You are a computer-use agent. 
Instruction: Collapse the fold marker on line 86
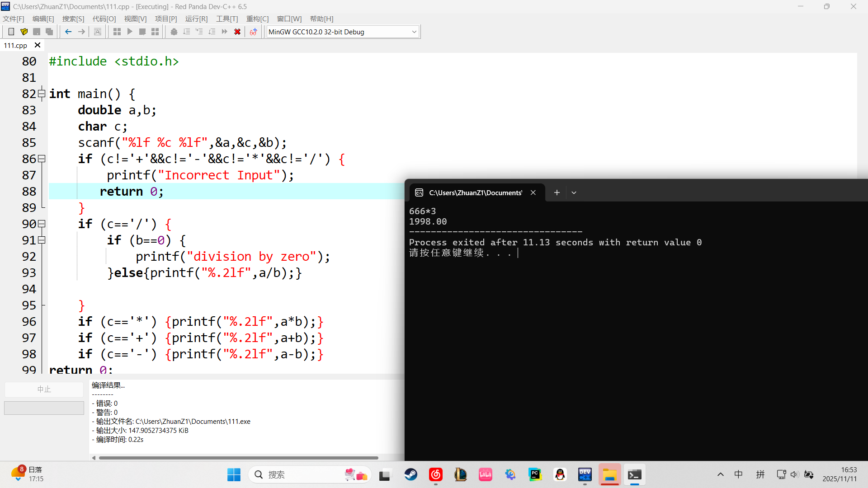[42, 159]
